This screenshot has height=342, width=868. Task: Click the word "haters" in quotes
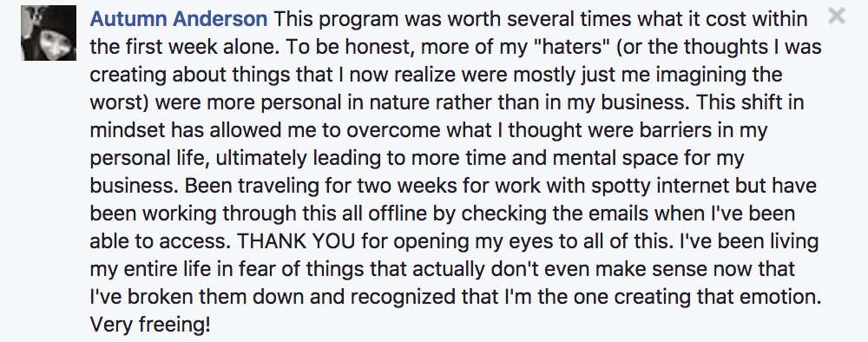(568, 47)
